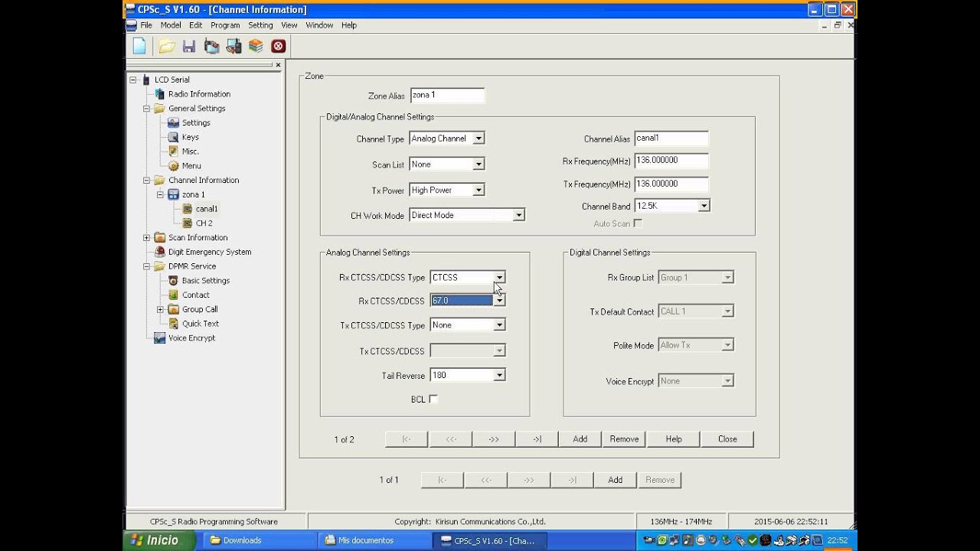Collapse the General Settings tree node
This screenshot has height=551, width=980.
coord(146,109)
